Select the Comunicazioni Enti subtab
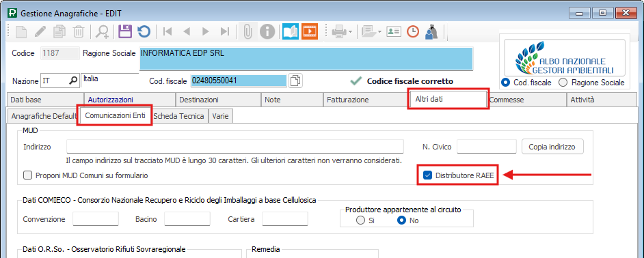 [115, 115]
